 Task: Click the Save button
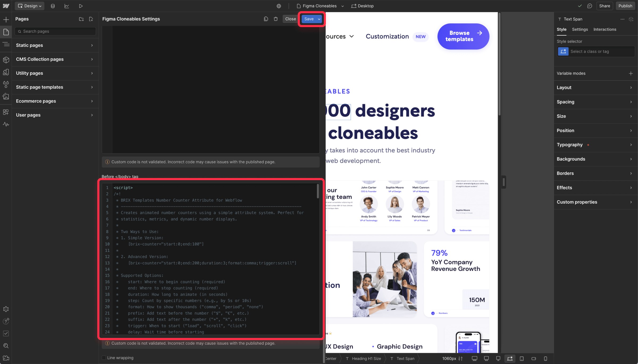point(309,19)
